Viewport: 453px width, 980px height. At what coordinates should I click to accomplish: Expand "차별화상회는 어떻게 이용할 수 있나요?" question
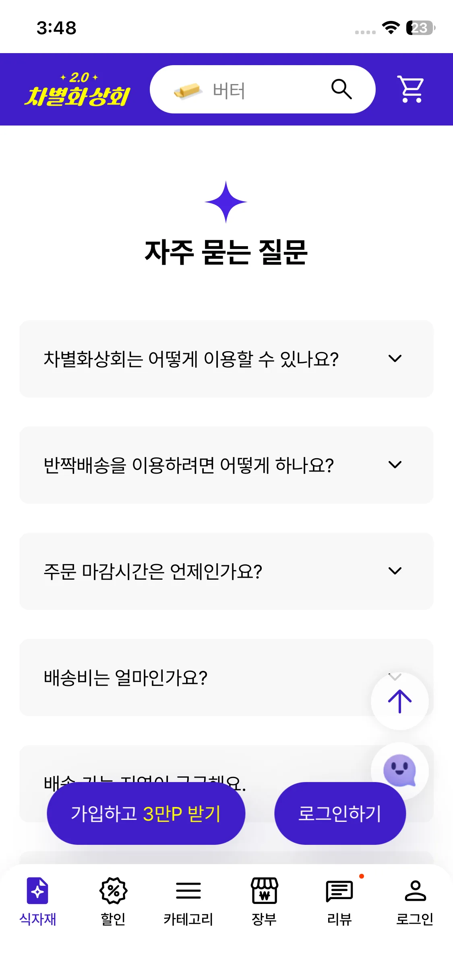click(x=226, y=359)
